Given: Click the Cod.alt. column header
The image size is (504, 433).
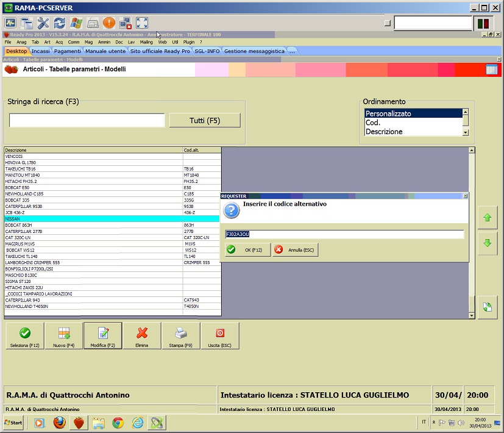Looking at the screenshot, I should click(202, 150).
